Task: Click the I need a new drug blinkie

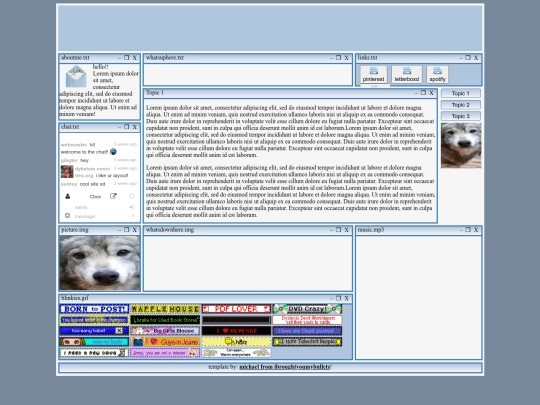Action: (94, 353)
